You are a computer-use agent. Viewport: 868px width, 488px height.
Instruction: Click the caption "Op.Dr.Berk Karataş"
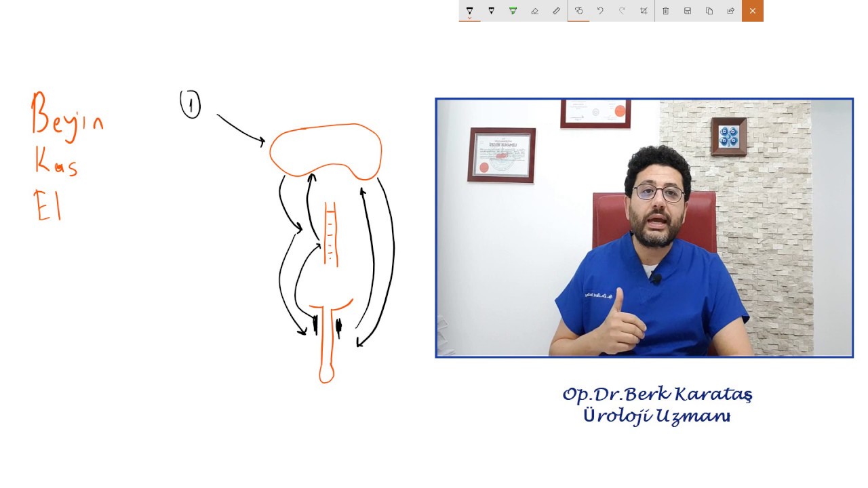coord(657,394)
